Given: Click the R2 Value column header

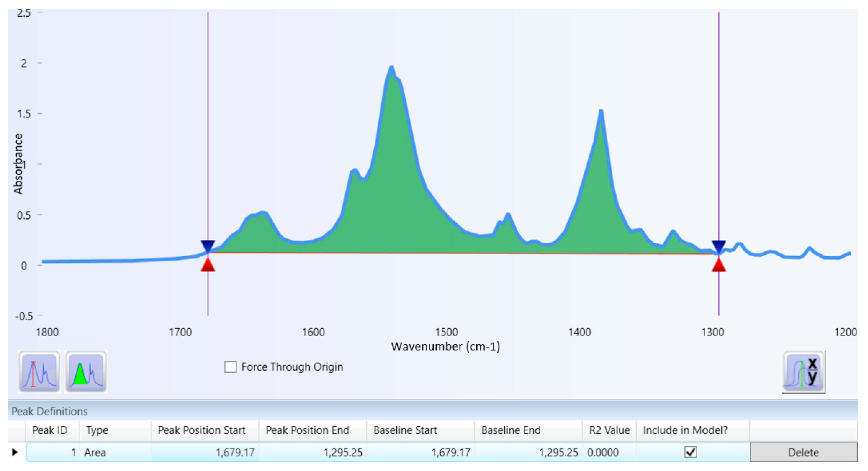Looking at the screenshot, I should [x=609, y=430].
